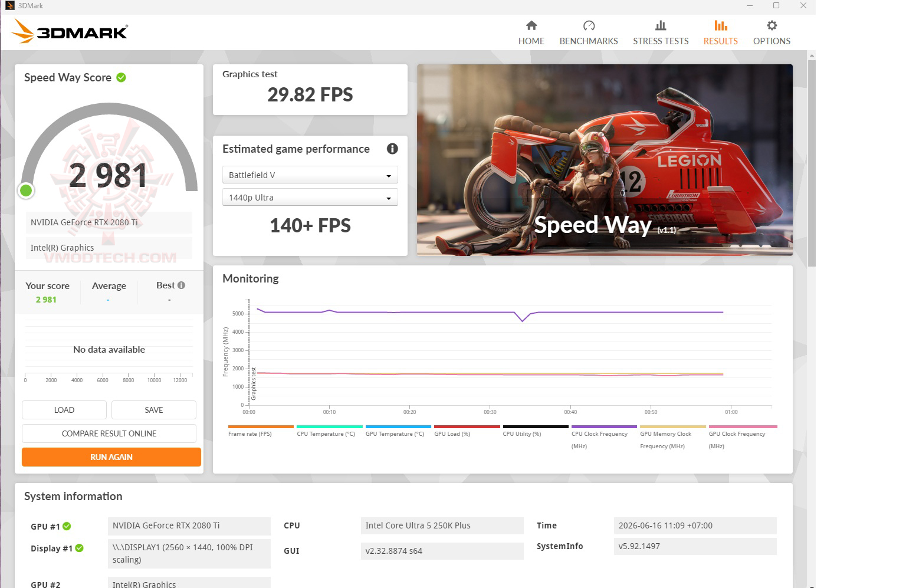906x588 pixels.
Task: Switch to the RESULTS tab
Action: click(720, 33)
